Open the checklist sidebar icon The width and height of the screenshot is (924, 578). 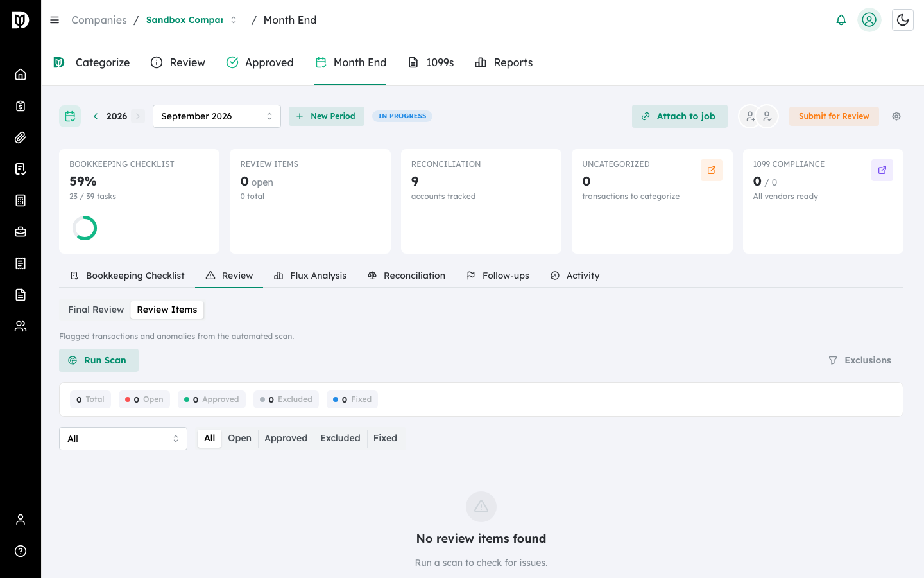pos(21,169)
